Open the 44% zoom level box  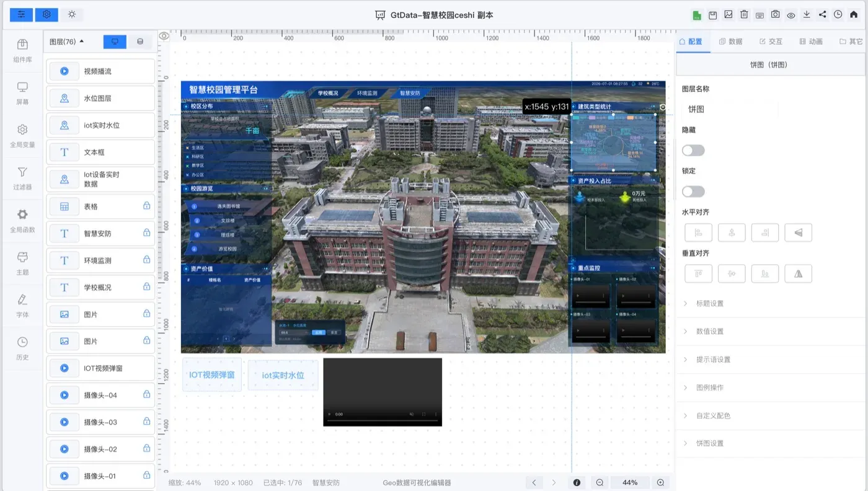pos(630,482)
